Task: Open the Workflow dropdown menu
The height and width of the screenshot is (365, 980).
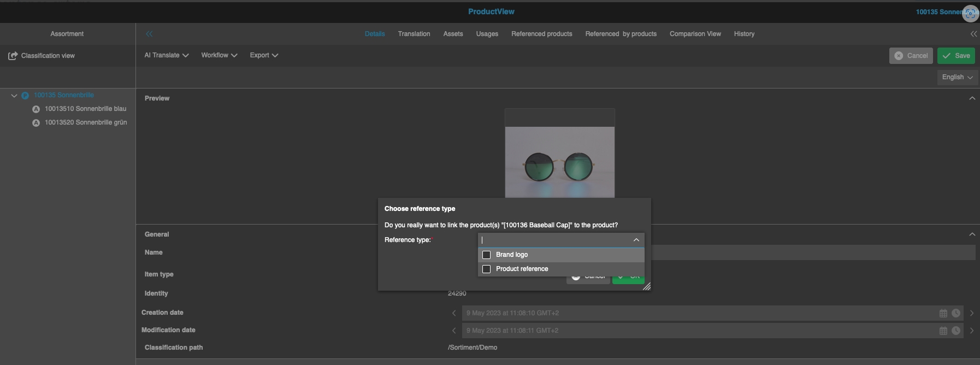Action: [219, 55]
